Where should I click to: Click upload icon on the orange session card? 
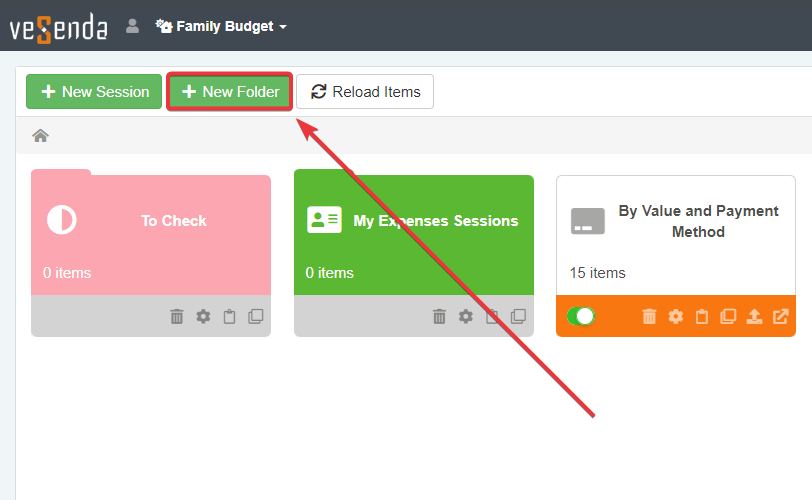pyautogui.click(x=754, y=316)
